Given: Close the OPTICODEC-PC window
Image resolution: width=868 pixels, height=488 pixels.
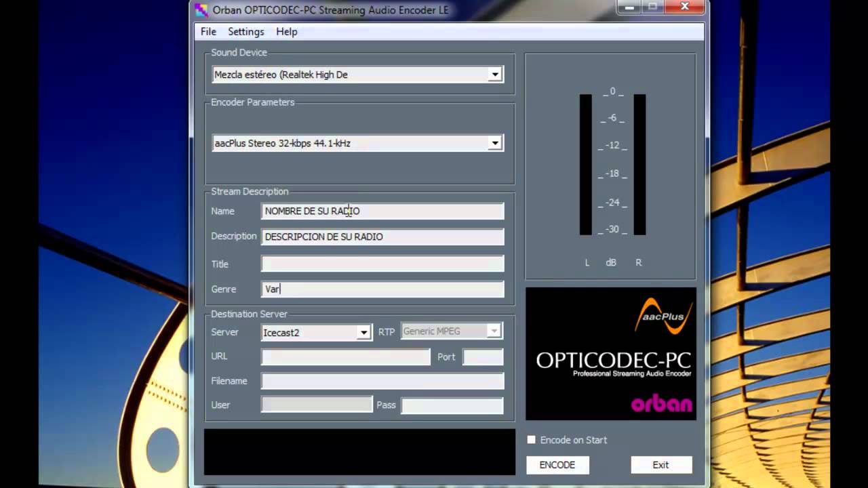Looking at the screenshot, I should point(684,7).
